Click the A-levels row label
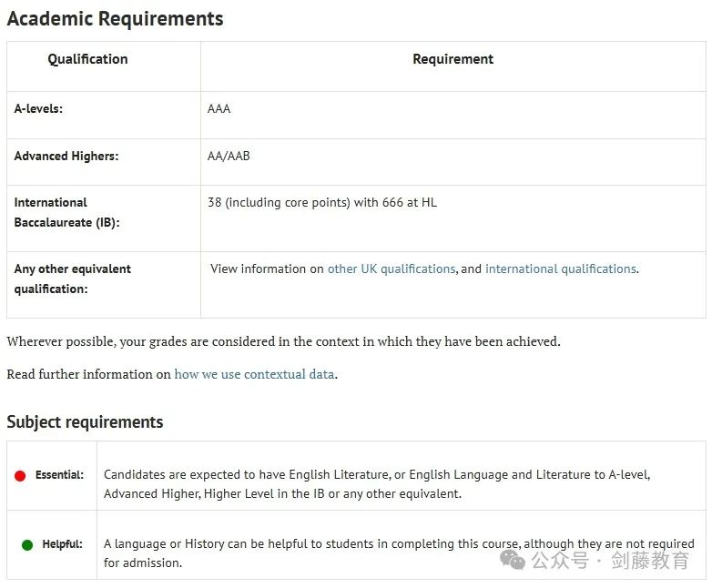This screenshot has width=712, height=588. coord(38,108)
